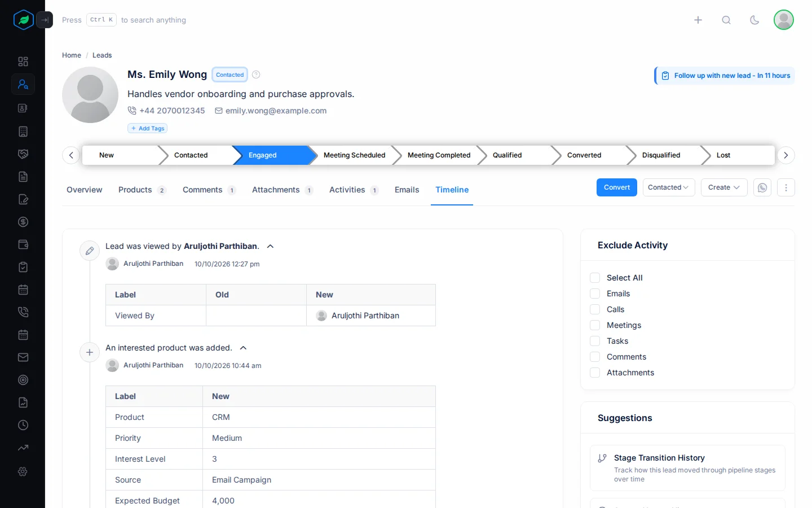
Task: Check the Meetings exclude checkbox
Action: pyautogui.click(x=595, y=325)
